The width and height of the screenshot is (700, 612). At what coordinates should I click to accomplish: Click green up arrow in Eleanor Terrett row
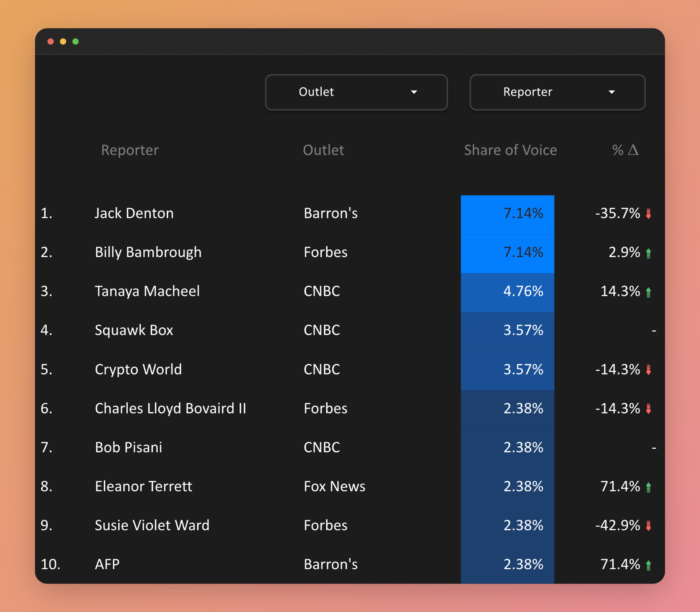click(x=648, y=487)
